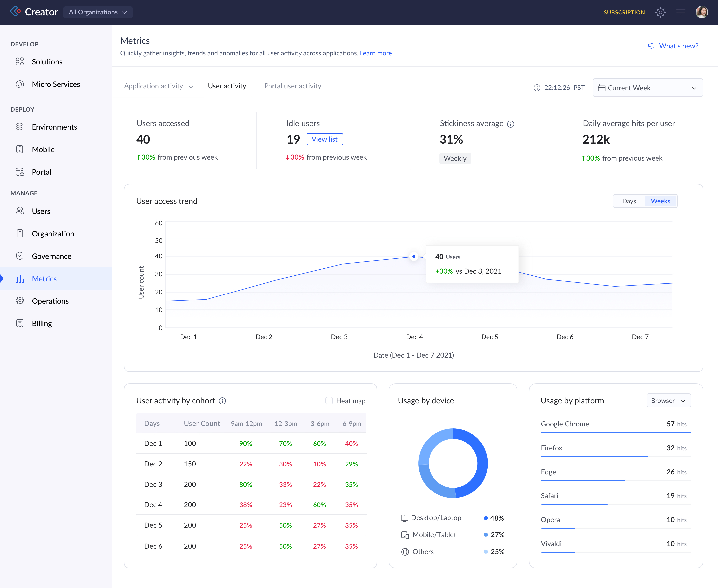
Task: Expand the Current Week date selector
Action: (x=647, y=88)
